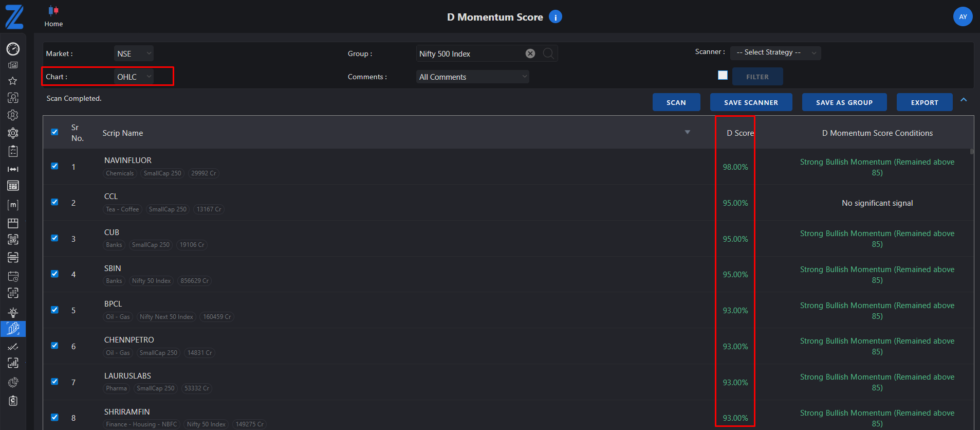Open the All Comments dropdown

click(472, 77)
